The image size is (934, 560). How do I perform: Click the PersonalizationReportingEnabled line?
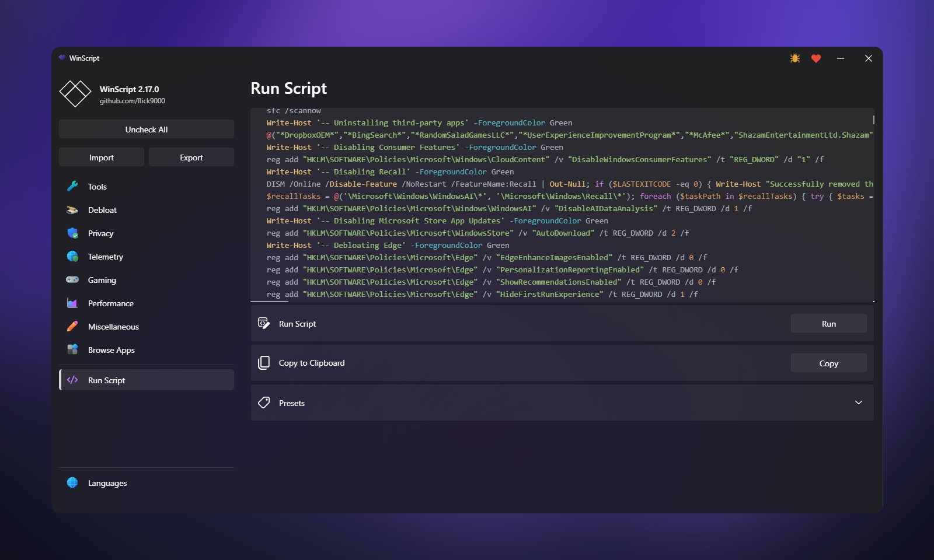pyautogui.click(x=503, y=269)
